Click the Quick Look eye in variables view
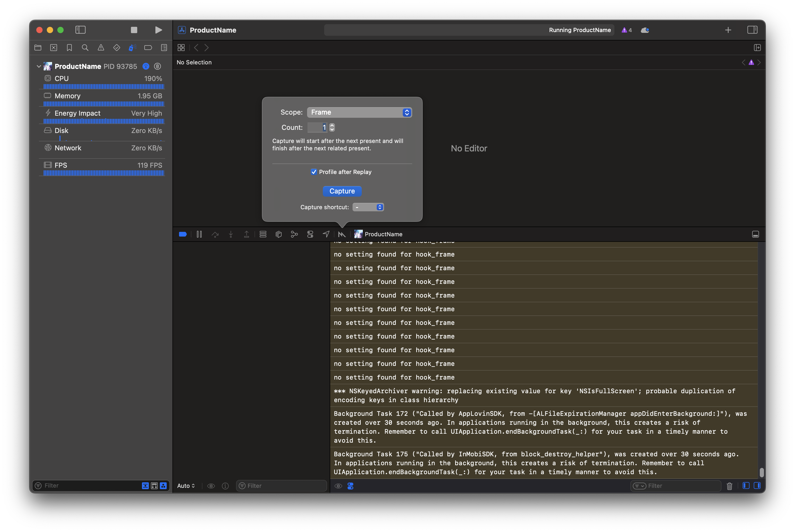The height and width of the screenshot is (532, 795). [x=211, y=486]
